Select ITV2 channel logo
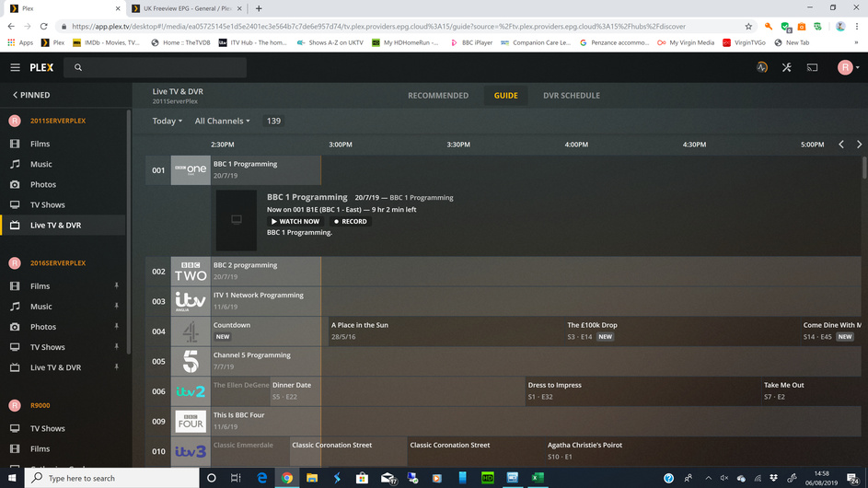This screenshot has width=868, height=488. 191,391
